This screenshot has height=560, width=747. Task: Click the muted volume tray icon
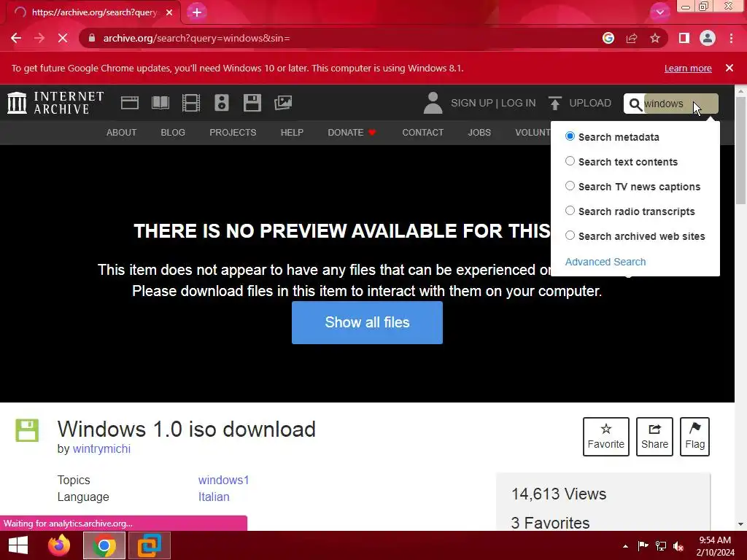[x=678, y=546]
